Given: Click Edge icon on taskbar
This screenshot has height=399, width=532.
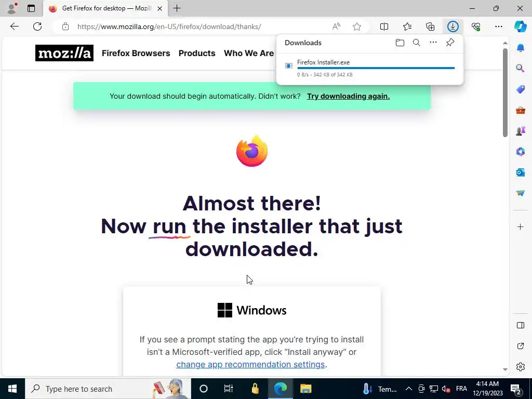Looking at the screenshot, I should (280, 389).
